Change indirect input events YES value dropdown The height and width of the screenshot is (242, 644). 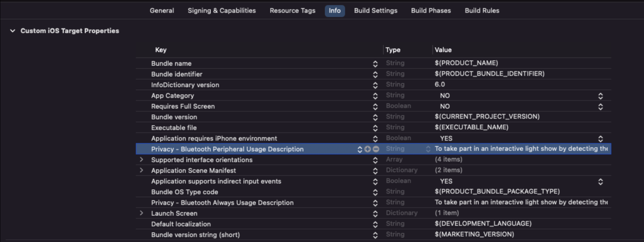600,181
